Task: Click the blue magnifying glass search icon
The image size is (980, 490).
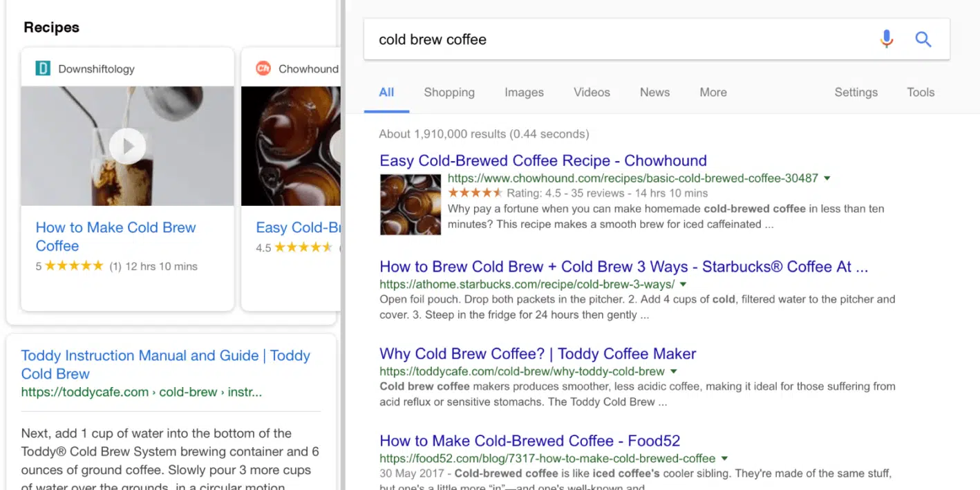Action: (x=923, y=39)
